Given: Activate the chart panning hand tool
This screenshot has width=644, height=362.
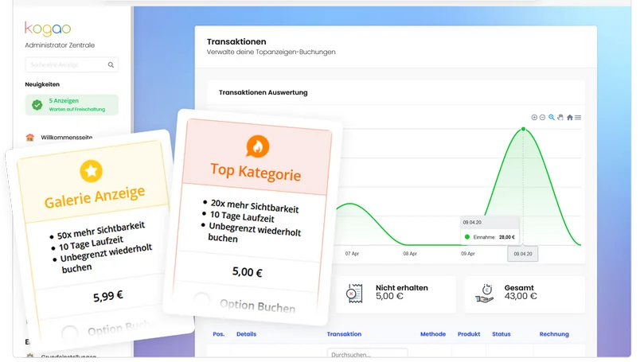Looking at the screenshot, I should point(560,118).
